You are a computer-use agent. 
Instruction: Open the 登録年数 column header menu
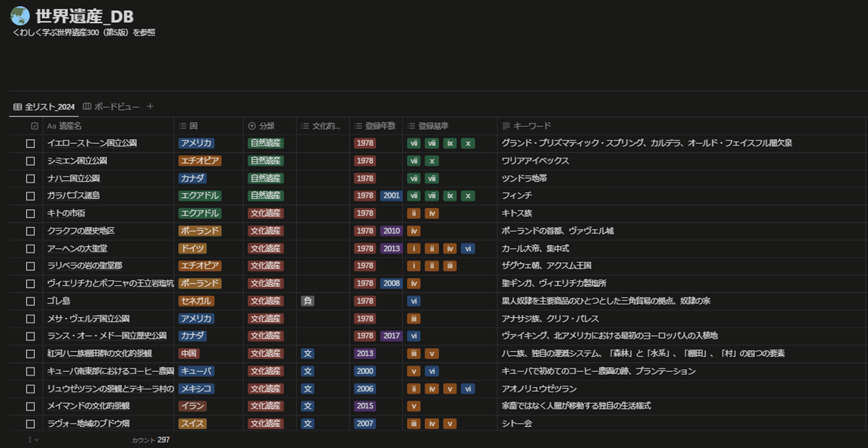point(376,126)
